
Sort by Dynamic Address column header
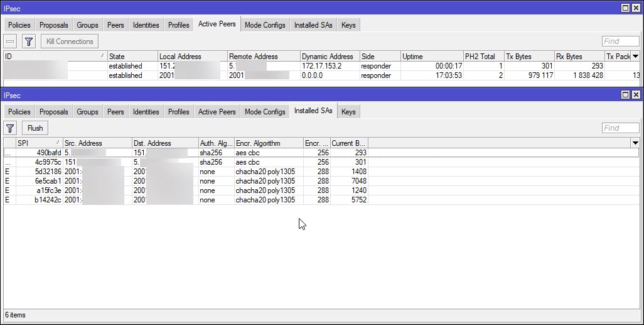coord(330,57)
